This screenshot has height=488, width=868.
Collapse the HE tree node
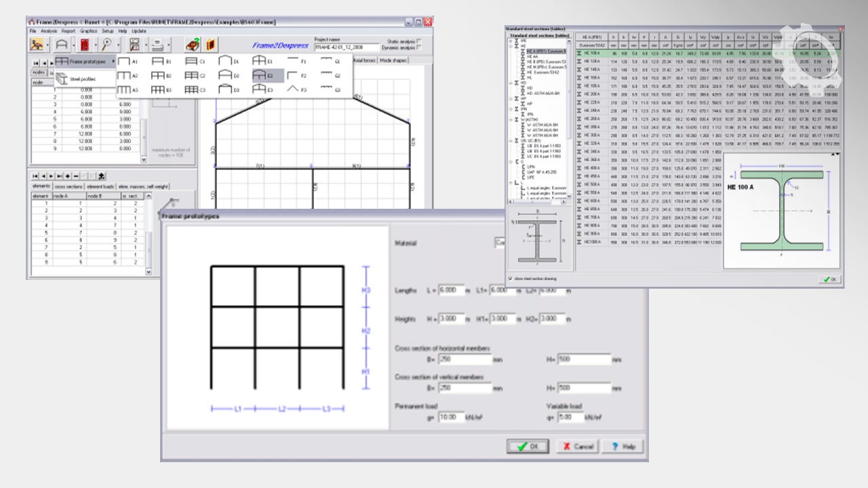point(511,46)
